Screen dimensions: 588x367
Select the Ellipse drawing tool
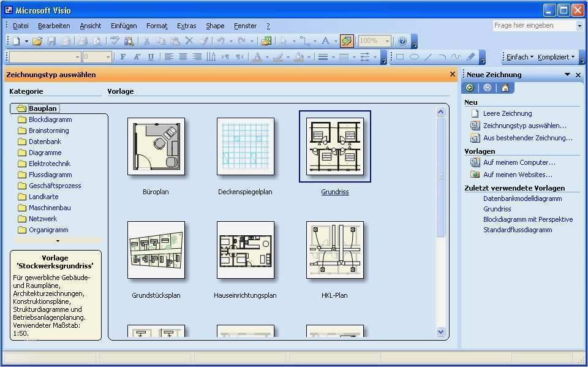(415, 57)
